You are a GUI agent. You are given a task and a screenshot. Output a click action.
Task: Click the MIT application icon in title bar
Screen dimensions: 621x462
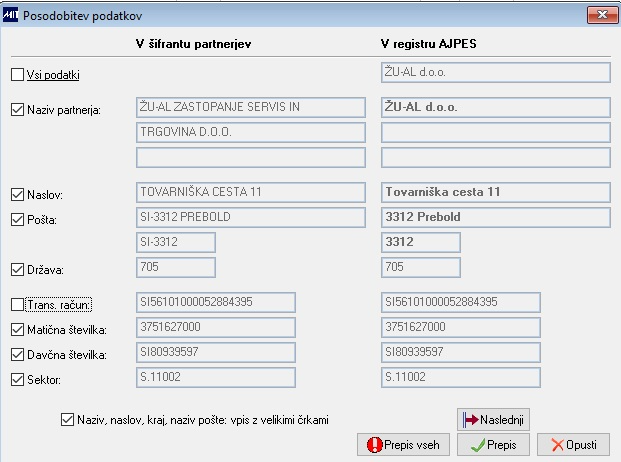pos(10,15)
